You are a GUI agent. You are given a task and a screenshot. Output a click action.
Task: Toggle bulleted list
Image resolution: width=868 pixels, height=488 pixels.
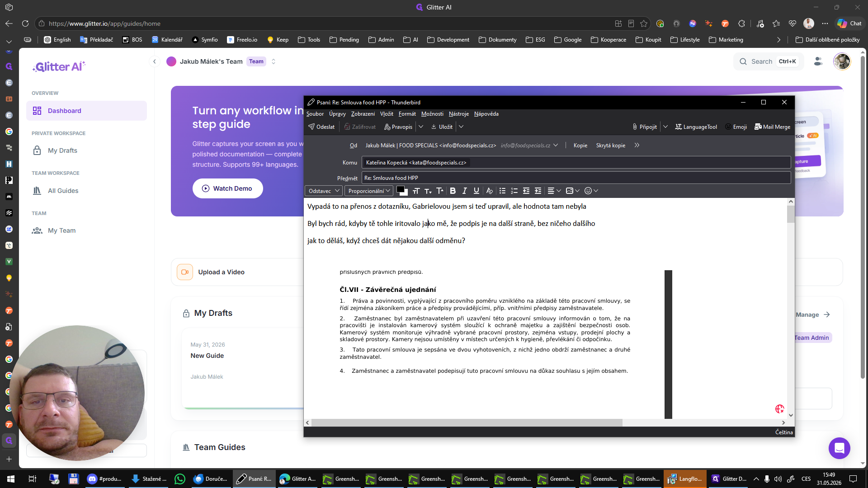(502, 191)
